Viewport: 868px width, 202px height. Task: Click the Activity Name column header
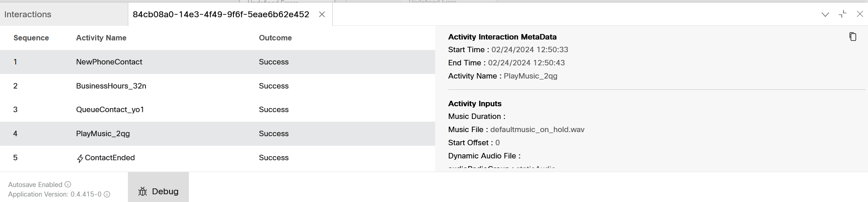tap(101, 38)
